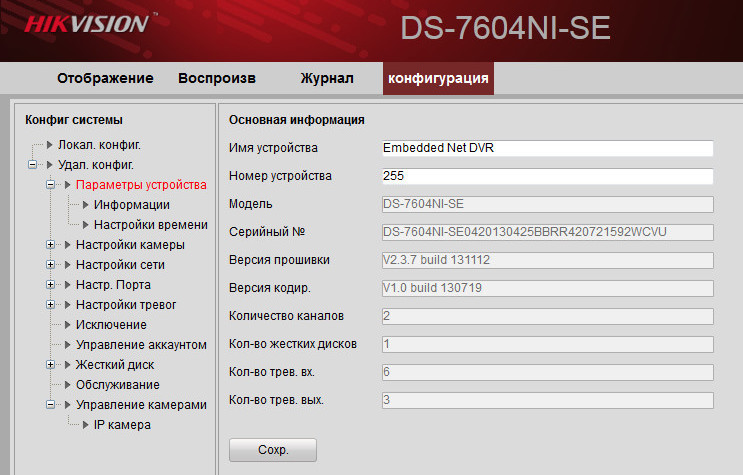The image size is (743, 475).
Task: Click the DS-7604NI-SE header title
Action: [x=505, y=28]
